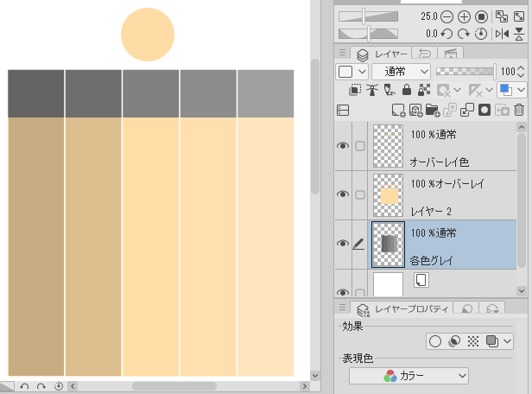The height and width of the screenshot is (394, 532).
Task: Click the zoom out (minus) icon
Action: coord(446,17)
